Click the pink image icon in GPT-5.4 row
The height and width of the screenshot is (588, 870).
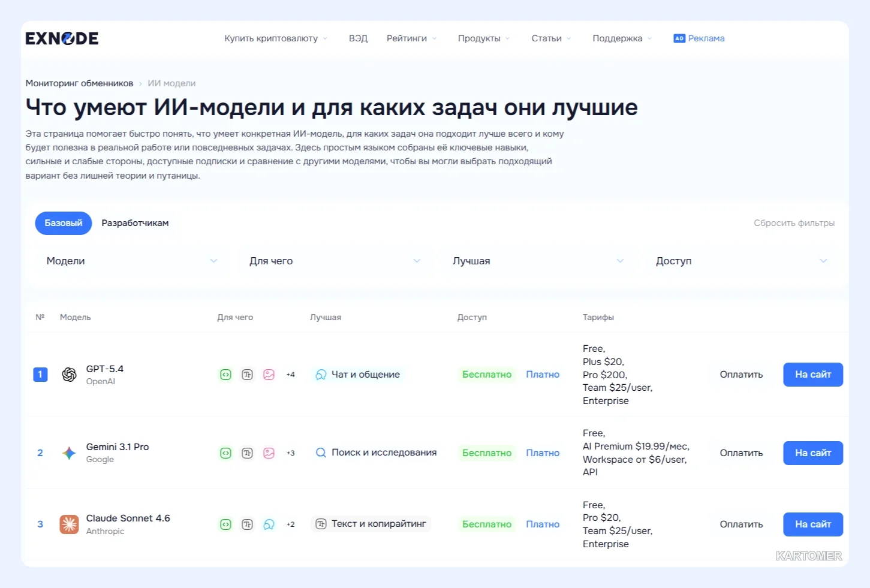269,375
